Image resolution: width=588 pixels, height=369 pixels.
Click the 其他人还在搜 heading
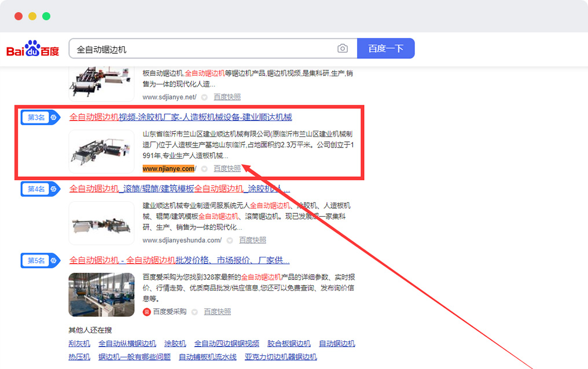point(90,330)
